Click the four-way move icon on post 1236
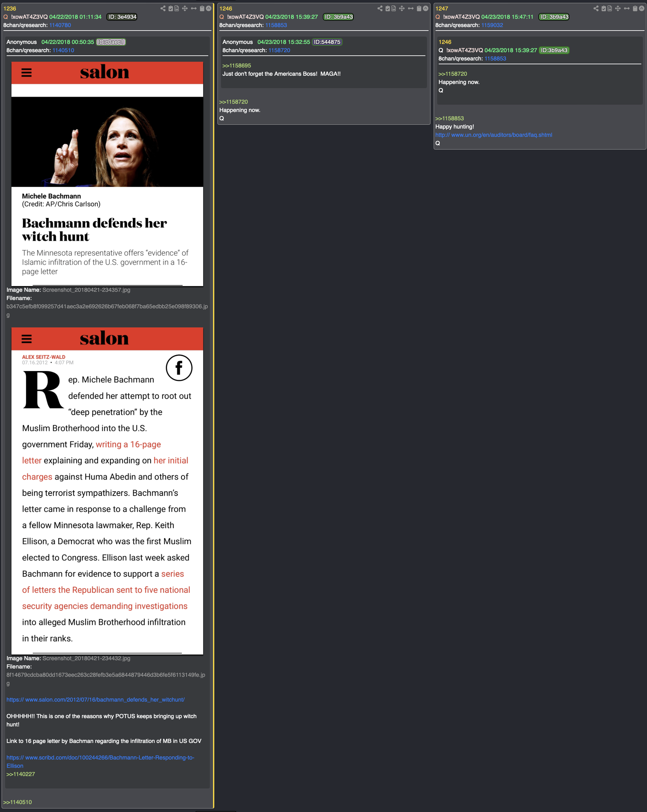647x812 pixels. tap(185, 8)
